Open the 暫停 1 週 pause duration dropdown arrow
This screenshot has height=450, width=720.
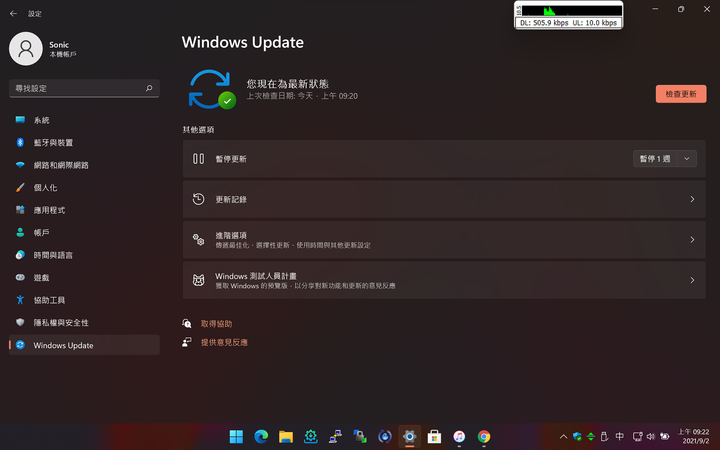(686, 159)
